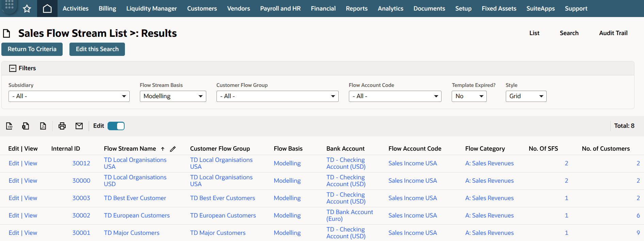This screenshot has height=241, width=644.
Task: Open the Fixed Assets menu
Action: pos(499,9)
